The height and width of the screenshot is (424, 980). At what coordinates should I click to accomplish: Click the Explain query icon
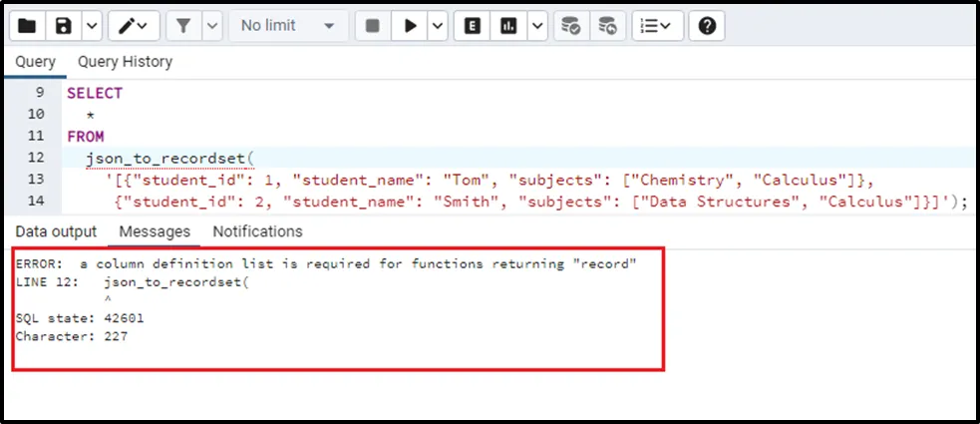(472, 26)
